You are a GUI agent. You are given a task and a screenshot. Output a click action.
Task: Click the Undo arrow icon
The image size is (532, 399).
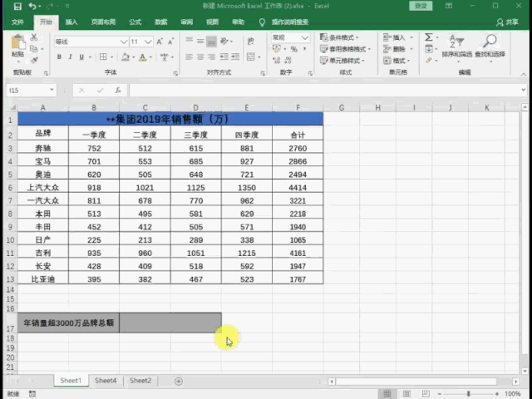click(x=32, y=6)
